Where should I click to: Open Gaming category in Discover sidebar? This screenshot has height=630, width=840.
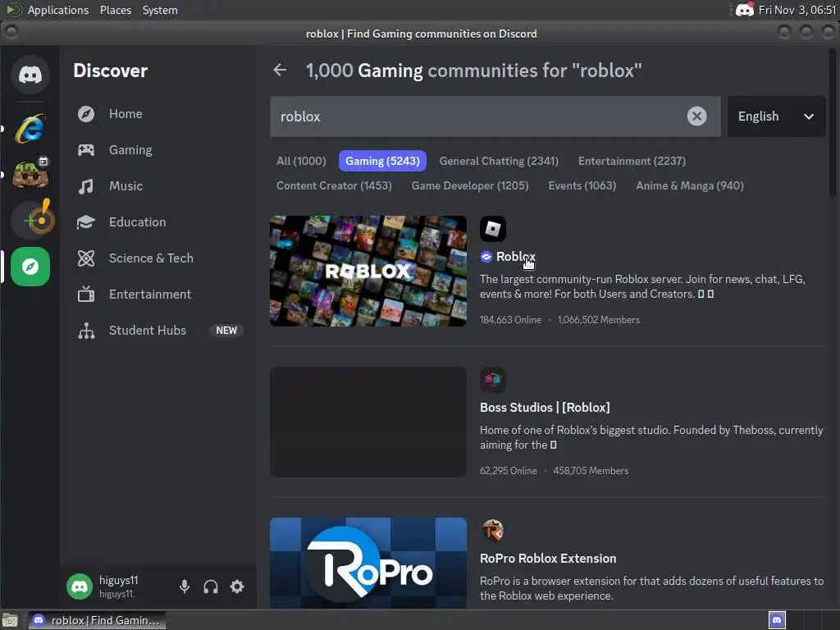click(158, 150)
